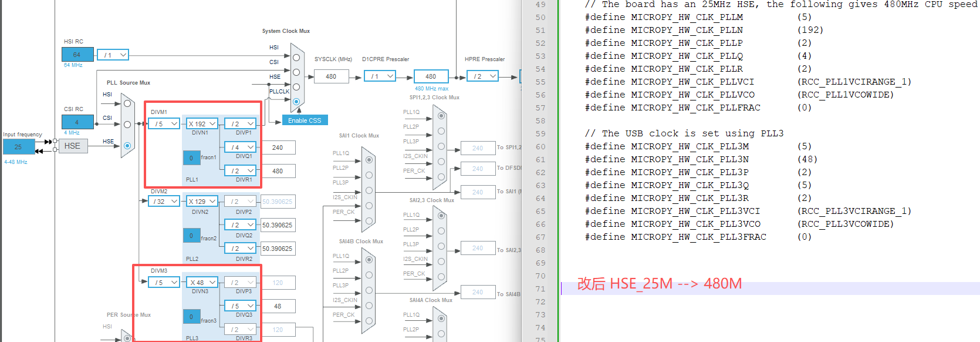Click the HSE oscillator block

(72, 146)
